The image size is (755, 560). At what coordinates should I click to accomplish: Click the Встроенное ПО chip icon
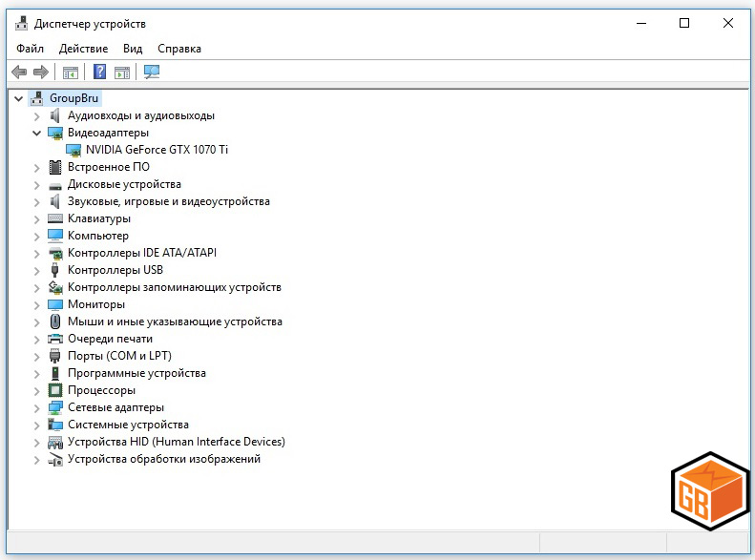click(x=55, y=167)
